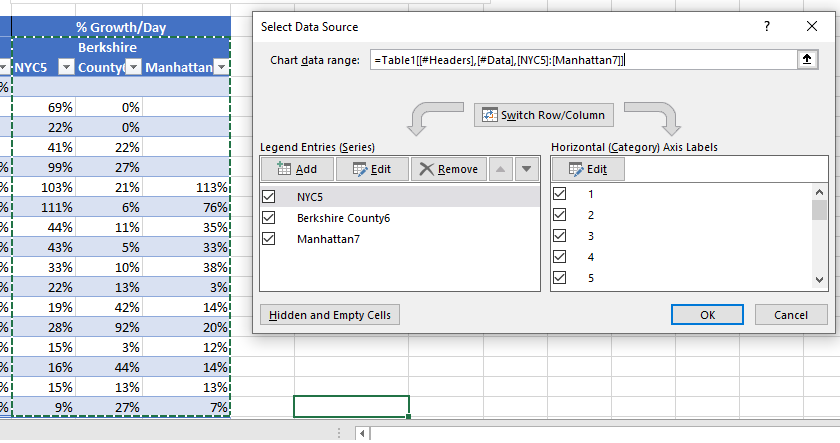
Task: Edit the selected legend series
Action: [x=372, y=169]
